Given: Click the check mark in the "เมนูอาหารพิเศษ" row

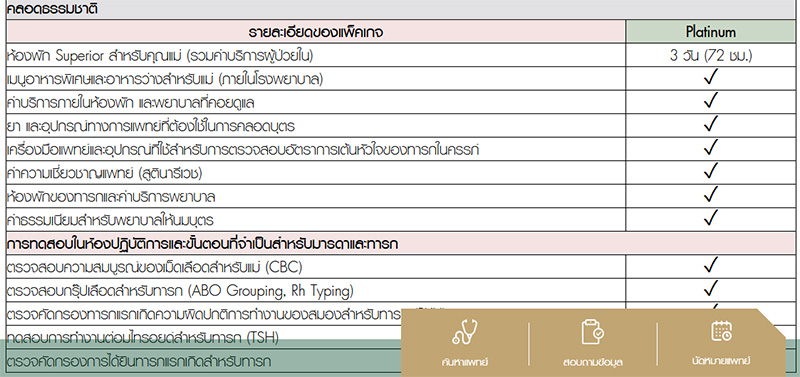Looking at the screenshot, I should 711,77.
